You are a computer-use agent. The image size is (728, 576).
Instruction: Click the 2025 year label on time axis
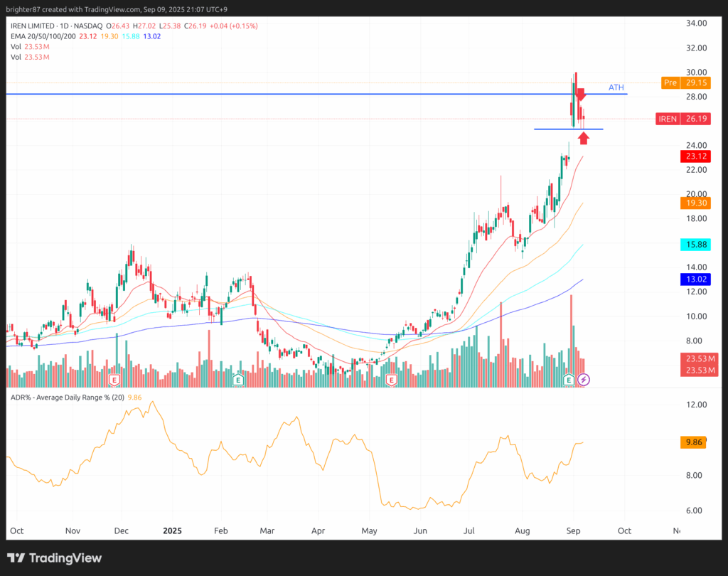[172, 530]
